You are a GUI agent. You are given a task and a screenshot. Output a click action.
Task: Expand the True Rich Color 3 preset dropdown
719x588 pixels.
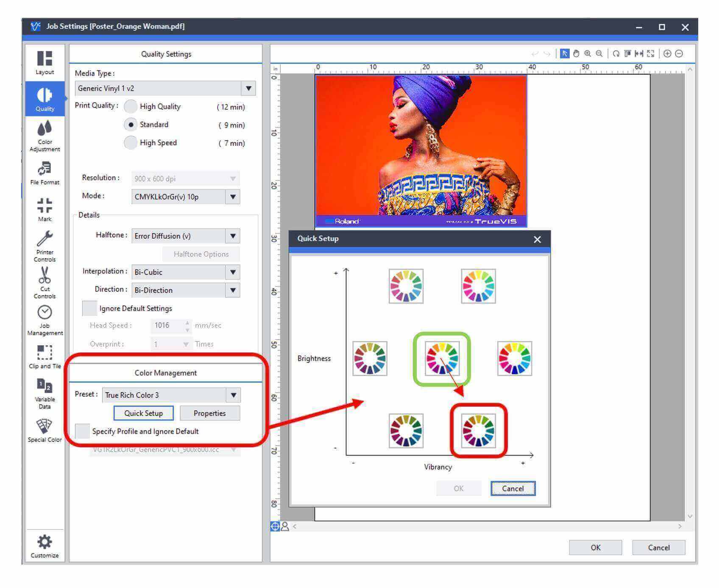pos(171,395)
